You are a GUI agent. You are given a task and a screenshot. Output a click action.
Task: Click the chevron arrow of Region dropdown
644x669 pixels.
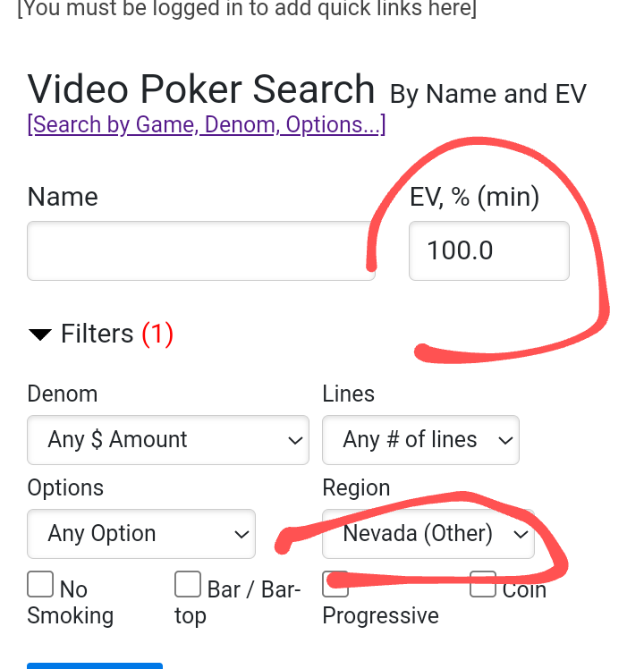point(520,534)
